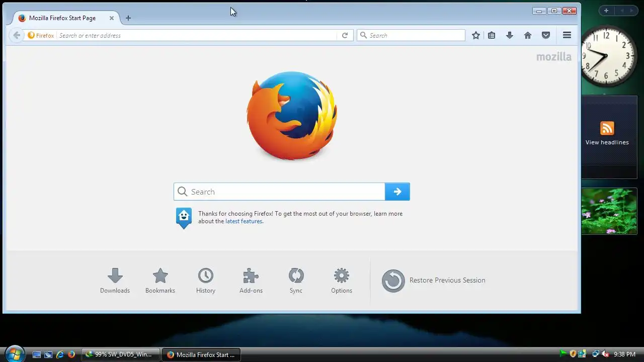This screenshot has height=362, width=644.
Task: Click the start page Search field
Action: 280,192
